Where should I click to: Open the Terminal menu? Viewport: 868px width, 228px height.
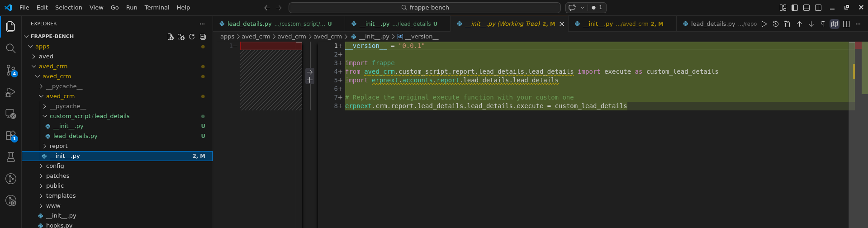point(157,8)
